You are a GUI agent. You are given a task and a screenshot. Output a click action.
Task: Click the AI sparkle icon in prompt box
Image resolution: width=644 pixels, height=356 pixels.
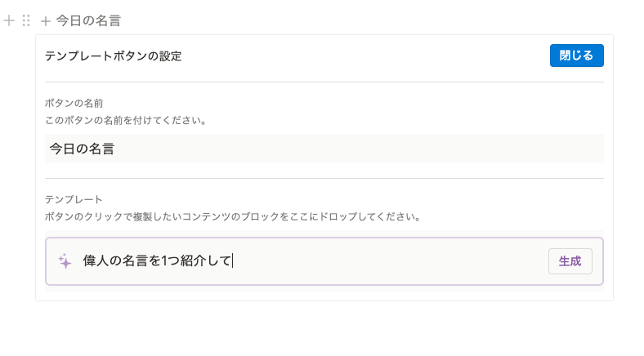pyautogui.click(x=65, y=261)
